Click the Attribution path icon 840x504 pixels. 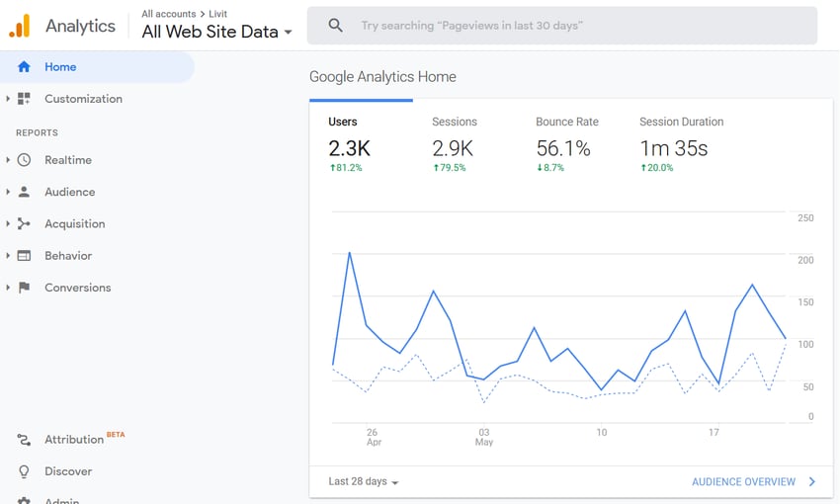(24, 440)
